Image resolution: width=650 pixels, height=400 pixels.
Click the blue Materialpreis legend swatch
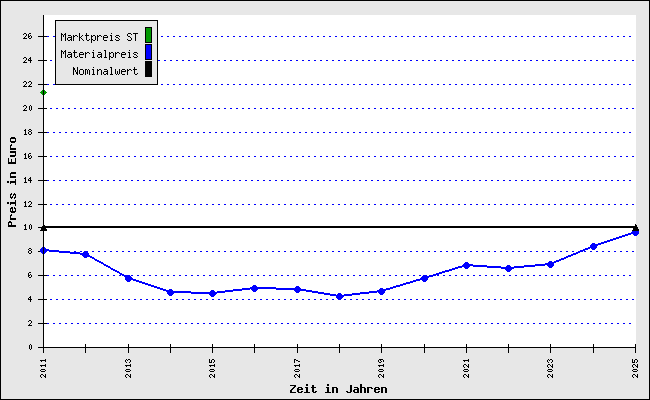click(148, 52)
